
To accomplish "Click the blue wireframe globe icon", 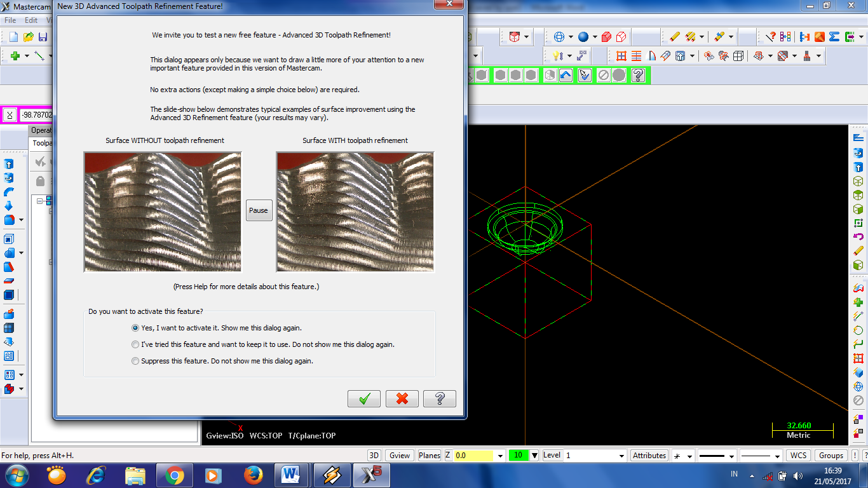I will coord(559,37).
